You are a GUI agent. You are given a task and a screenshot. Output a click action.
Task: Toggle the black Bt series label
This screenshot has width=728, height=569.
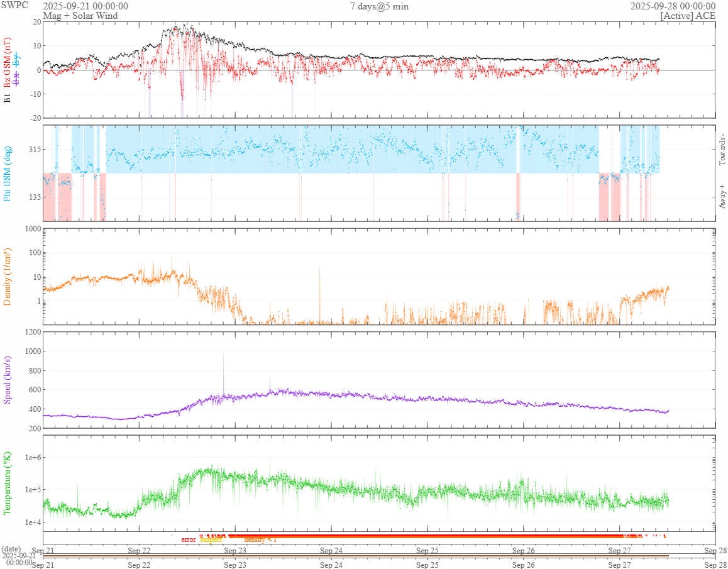pyautogui.click(x=7, y=98)
